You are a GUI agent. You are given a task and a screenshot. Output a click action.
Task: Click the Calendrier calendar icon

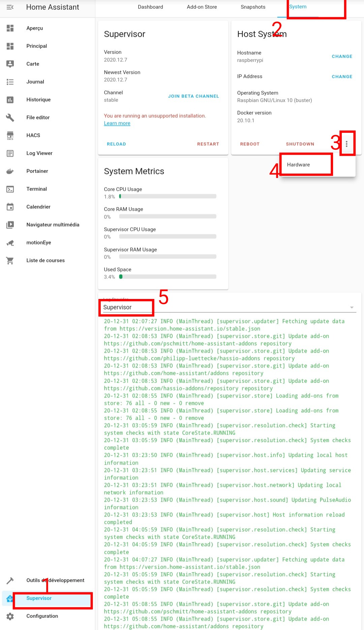pos(10,207)
